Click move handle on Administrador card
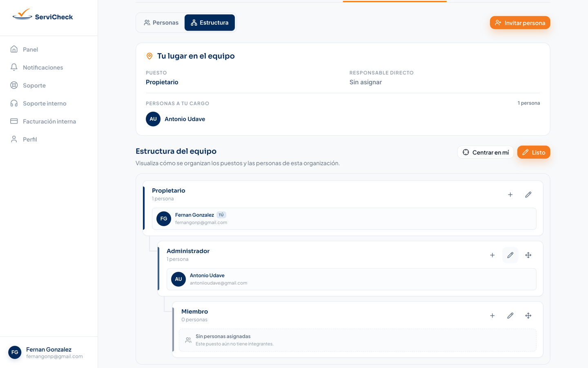Image resolution: width=588 pixels, height=368 pixels. pos(528,255)
